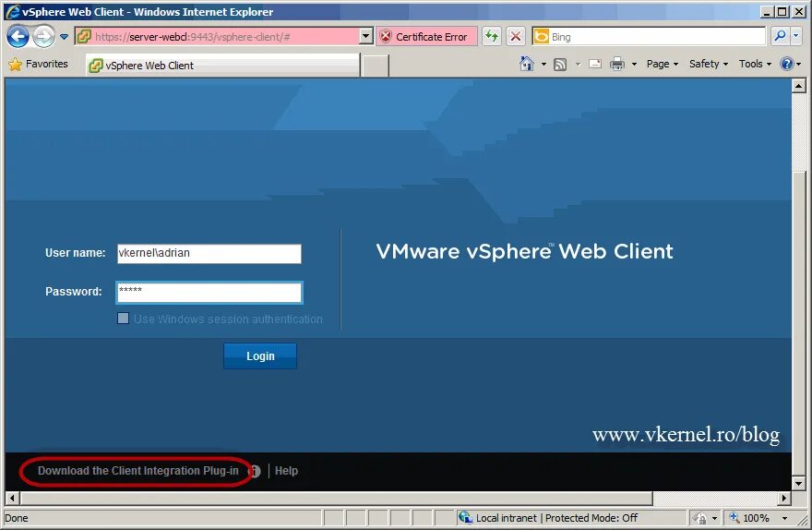Viewport: 812px width, 530px height.
Task: Open the 100% zoom level button
Action: pyautogui.click(x=749, y=518)
